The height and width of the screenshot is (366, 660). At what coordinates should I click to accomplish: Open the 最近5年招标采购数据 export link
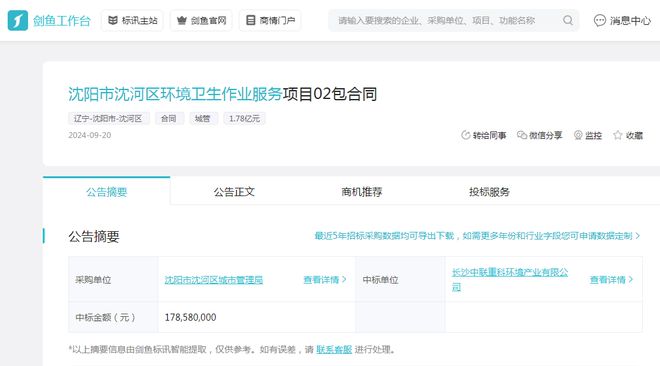point(477,236)
